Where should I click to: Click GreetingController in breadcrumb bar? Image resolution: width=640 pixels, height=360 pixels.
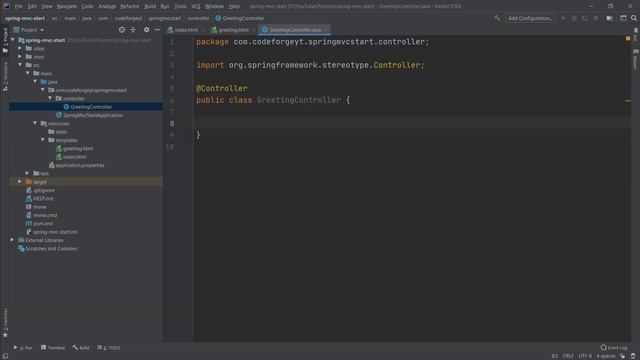[x=240, y=18]
